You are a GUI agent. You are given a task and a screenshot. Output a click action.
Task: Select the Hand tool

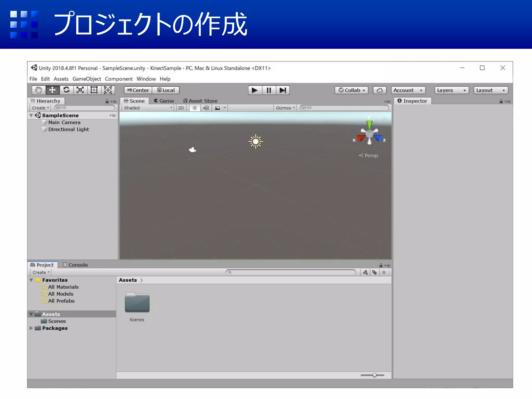tap(38, 90)
